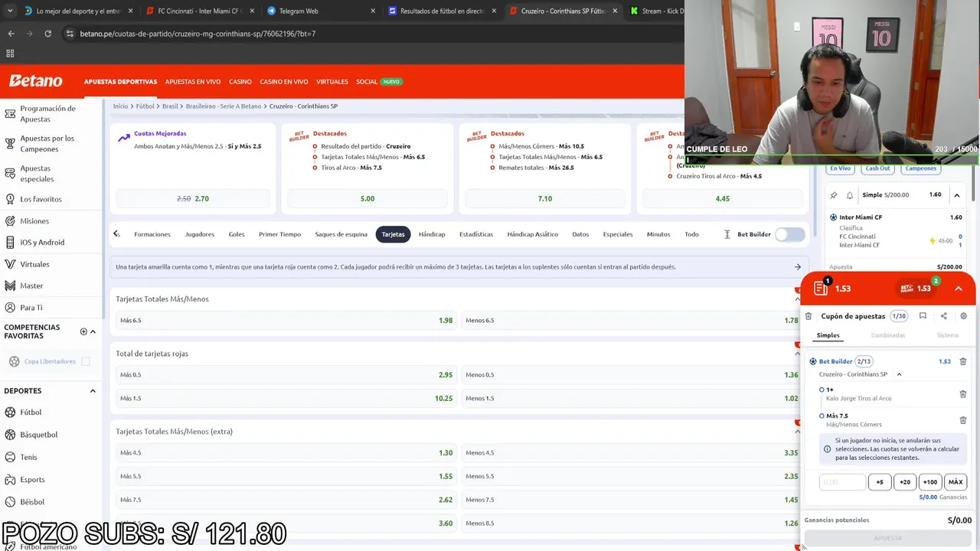
Task: Collapse the Competencias Favoritas section
Action: pyautogui.click(x=93, y=331)
